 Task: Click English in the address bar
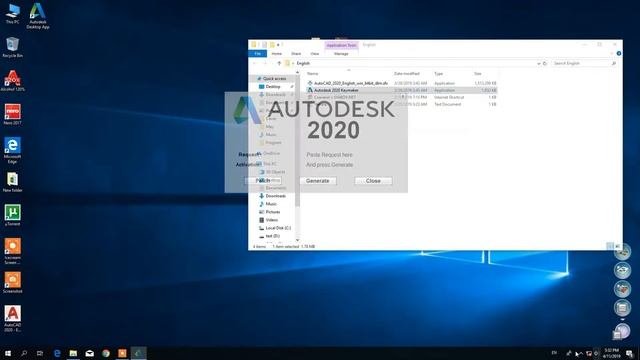[303, 63]
